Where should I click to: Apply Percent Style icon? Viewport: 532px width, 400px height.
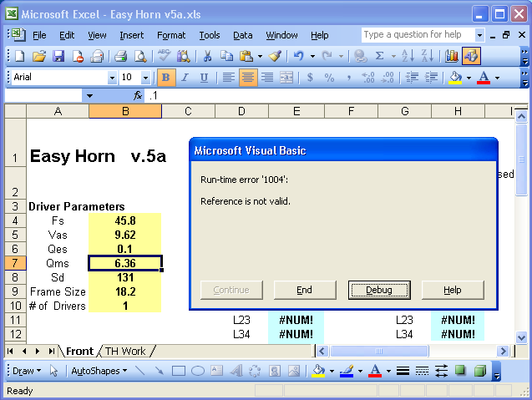point(329,78)
